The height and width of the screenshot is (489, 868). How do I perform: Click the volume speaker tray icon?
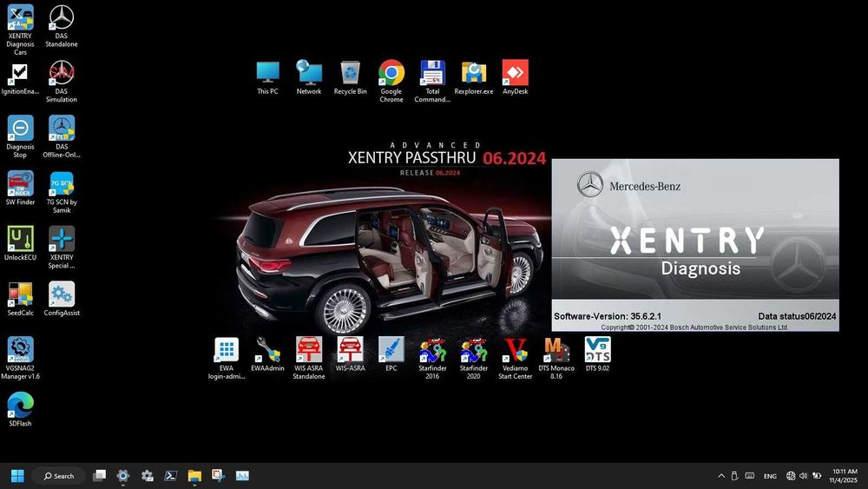pyautogui.click(x=803, y=476)
